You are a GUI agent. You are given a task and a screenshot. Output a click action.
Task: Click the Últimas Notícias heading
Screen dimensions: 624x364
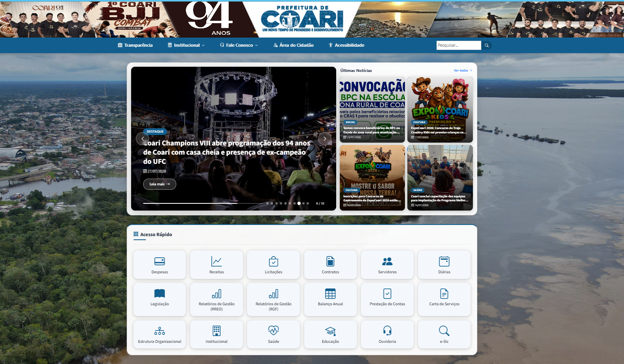[x=356, y=70]
